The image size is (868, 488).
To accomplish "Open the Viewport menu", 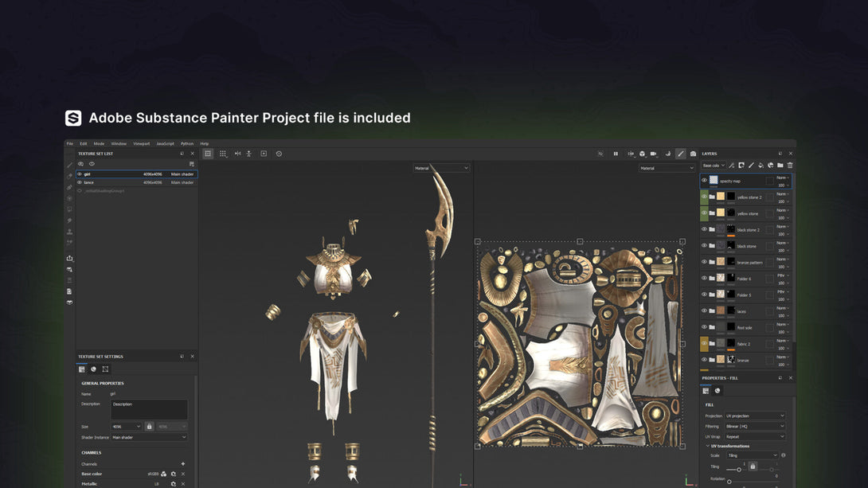I will point(141,144).
